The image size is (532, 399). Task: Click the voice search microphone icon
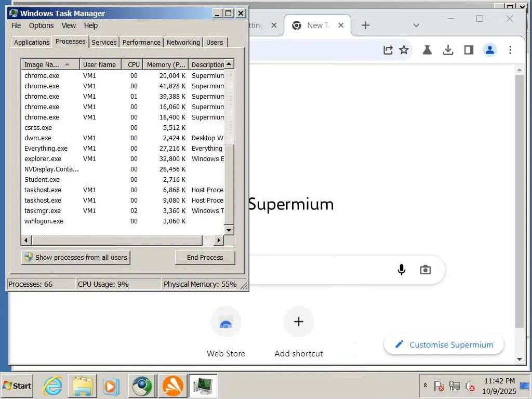pos(402,270)
